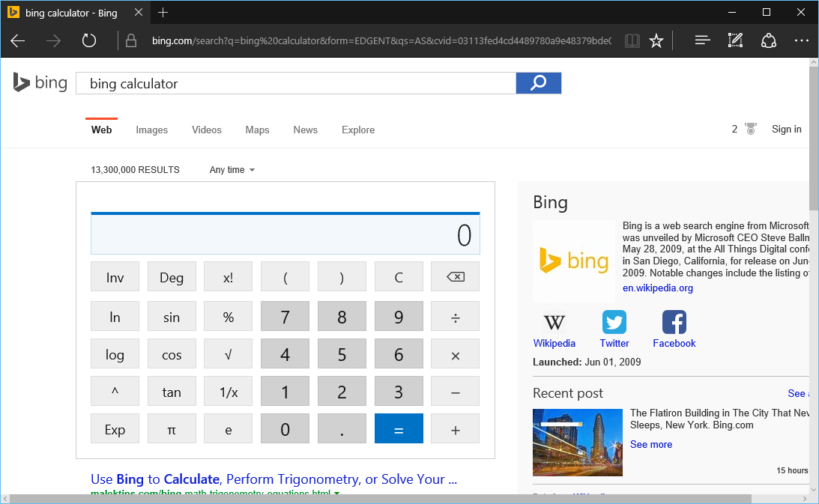Click the Bing logo
Image resolution: width=819 pixels, height=504 pixels.
40,82
